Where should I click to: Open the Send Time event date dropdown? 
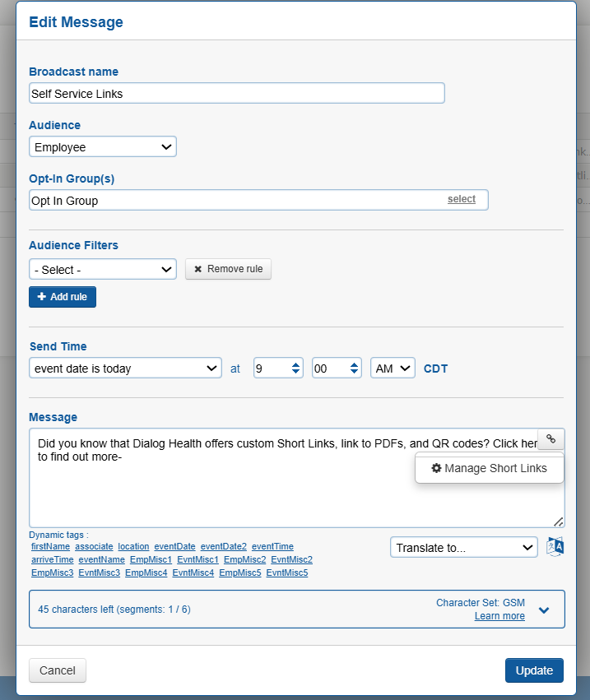pyautogui.click(x=125, y=369)
